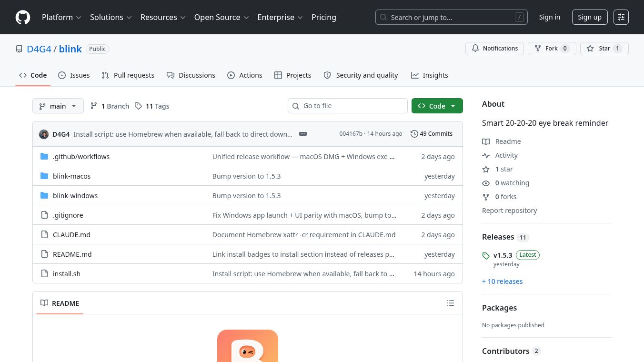The height and width of the screenshot is (362, 644).
Task: Click the Blink app logo image
Action: pos(248,346)
